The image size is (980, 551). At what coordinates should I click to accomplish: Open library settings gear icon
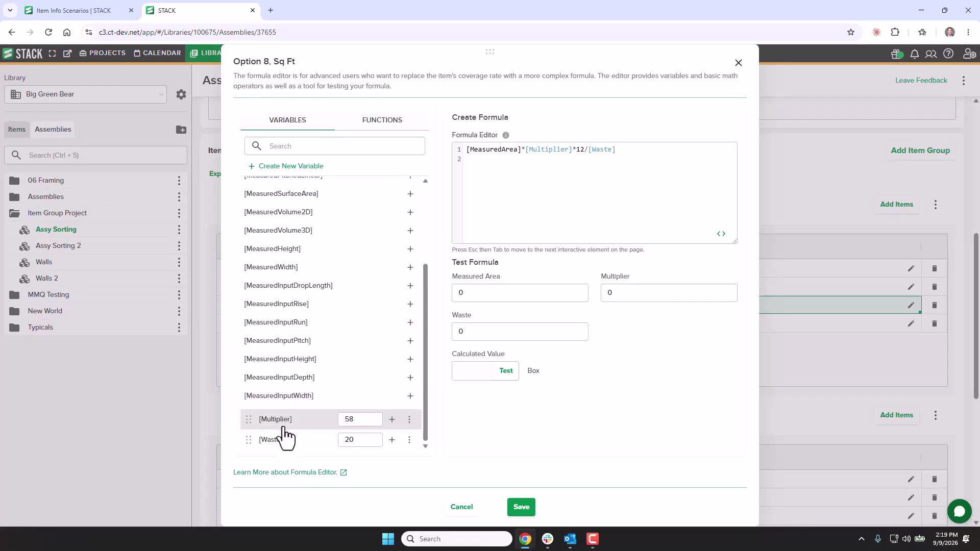tap(181, 94)
